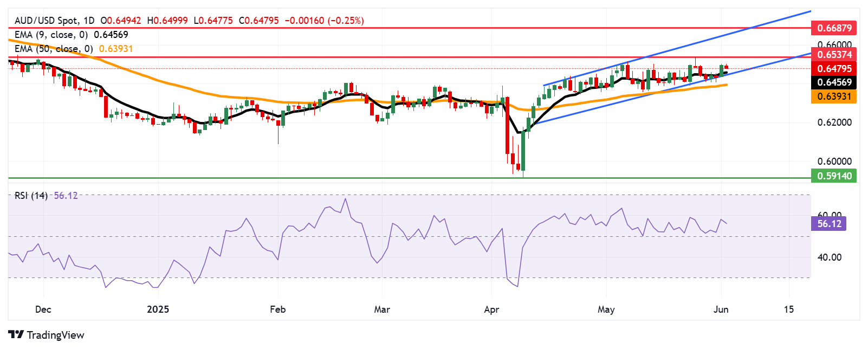Image resolution: width=868 pixels, height=349 pixels.
Task: Click the Apr label on time axis
Action: pyautogui.click(x=491, y=309)
